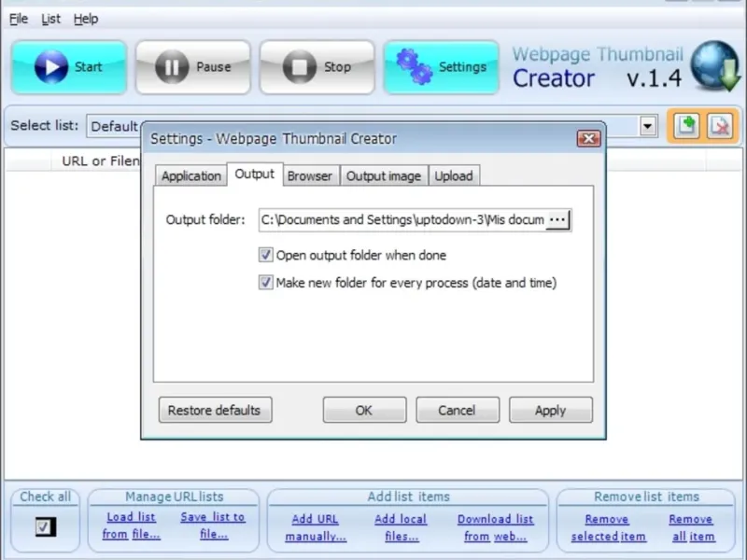This screenshot has width=747, height=560.
Task: Open the List menu
Action: pyautogui.click(x=50, y=19)
